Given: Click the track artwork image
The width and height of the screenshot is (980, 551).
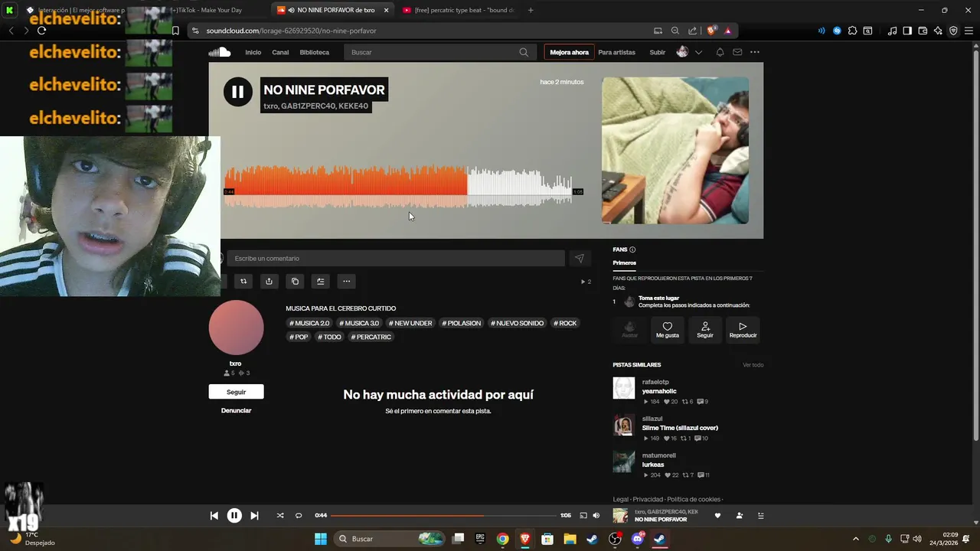Looking at the screenshot, I should 675,150.
